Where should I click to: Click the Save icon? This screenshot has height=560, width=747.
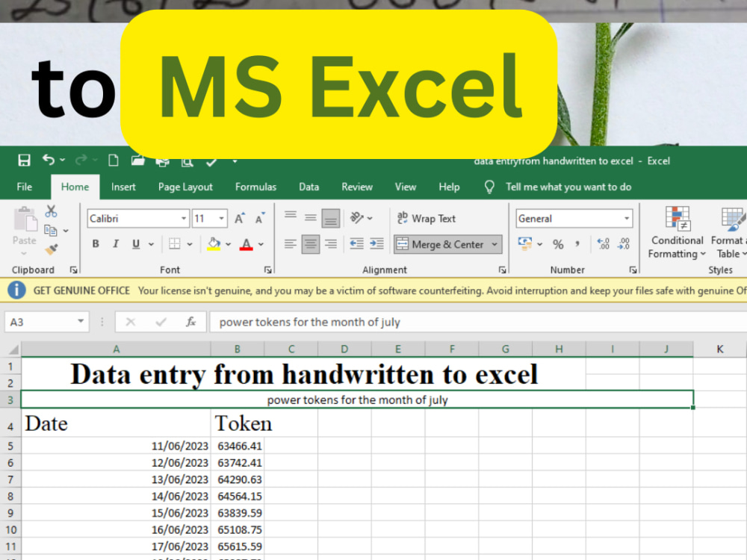pos(23,160)
